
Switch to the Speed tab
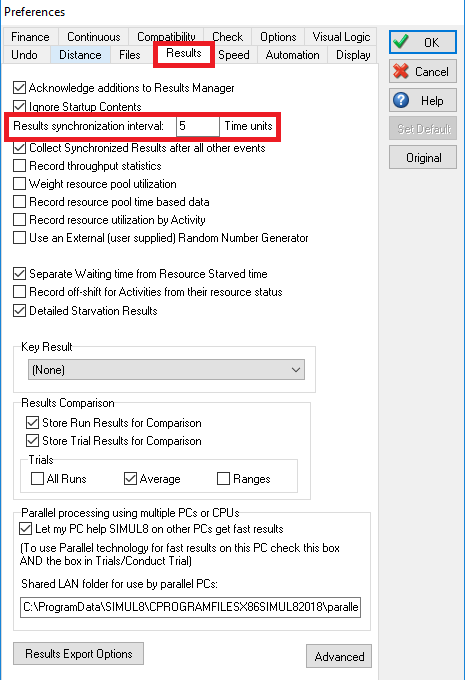pyautogui.click(x=234, y=55)
